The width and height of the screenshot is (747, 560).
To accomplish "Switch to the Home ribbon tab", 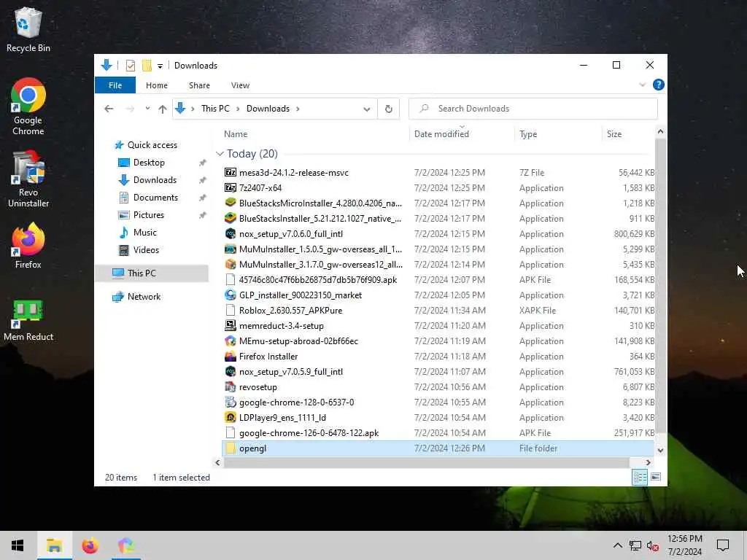I will (x=157, y=85).
